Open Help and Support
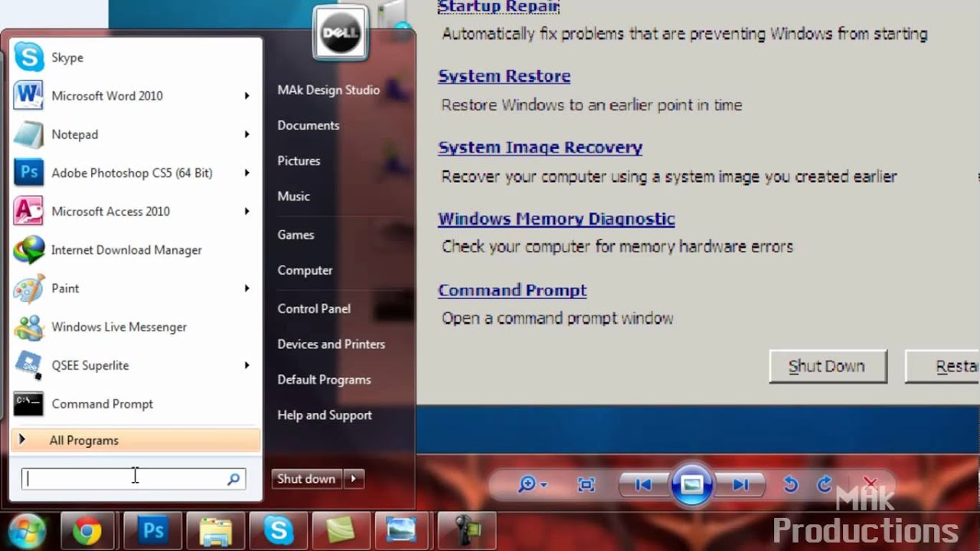 point(325,415)
